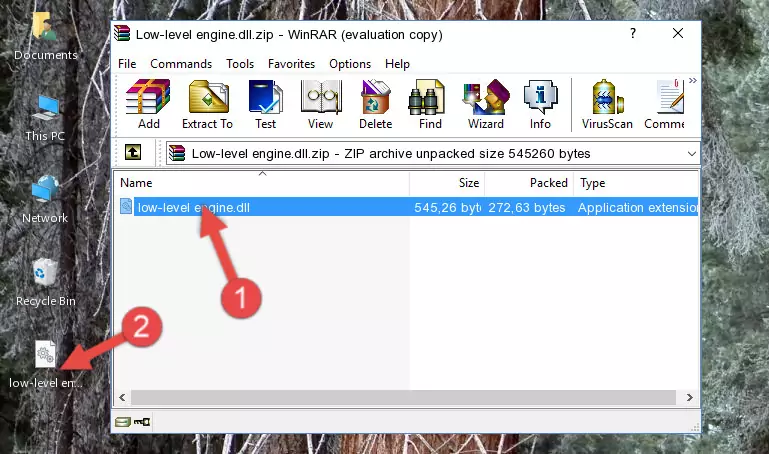Screen dimensions: 769x454
Task: Open the Commands menu
Action: tap(181, 64)
